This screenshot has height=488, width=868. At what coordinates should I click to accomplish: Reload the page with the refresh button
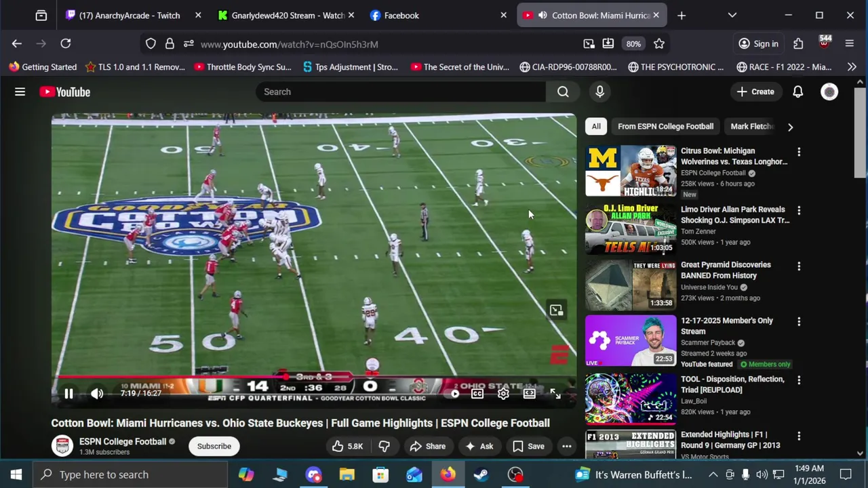[66, 43]
